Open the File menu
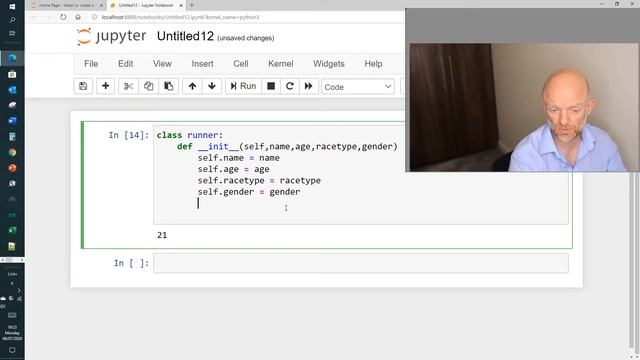640x360 pixels. click(91, 64)
